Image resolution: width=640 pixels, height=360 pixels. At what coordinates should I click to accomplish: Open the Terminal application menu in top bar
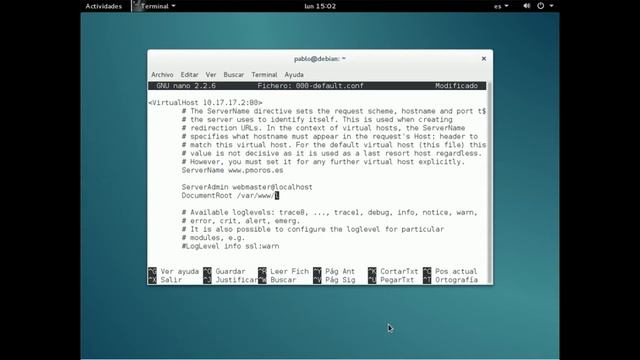point(158,6)
